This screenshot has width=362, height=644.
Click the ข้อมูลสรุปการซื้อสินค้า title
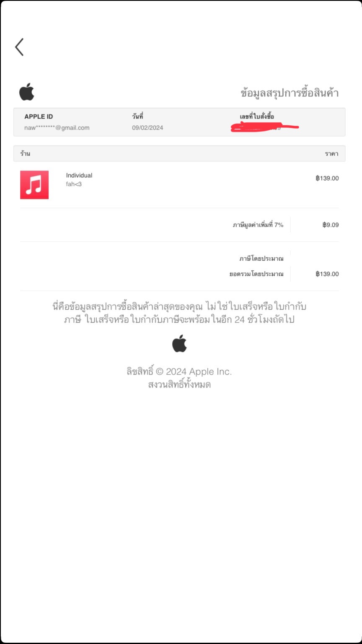290,93
